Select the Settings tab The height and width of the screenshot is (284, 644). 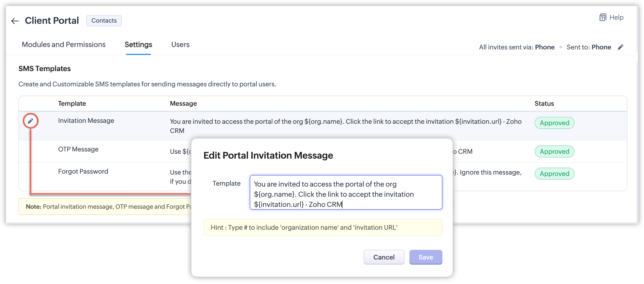point(138,45)
